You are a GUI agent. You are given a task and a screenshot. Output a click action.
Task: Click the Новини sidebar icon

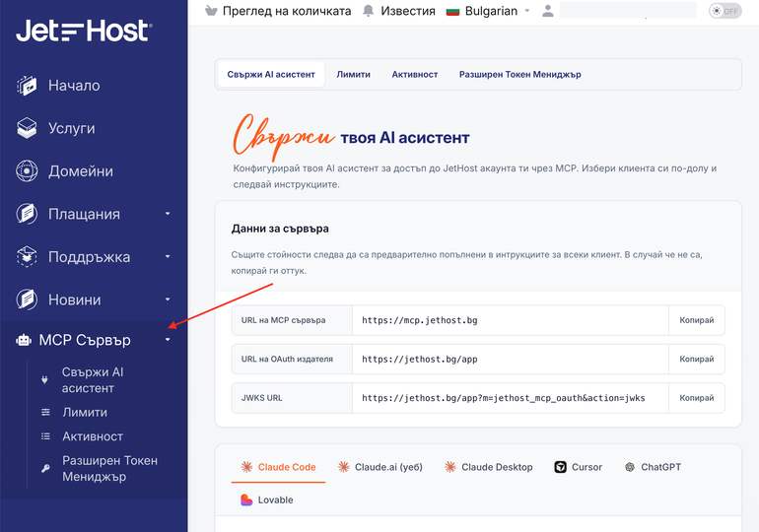click(27, 299)
